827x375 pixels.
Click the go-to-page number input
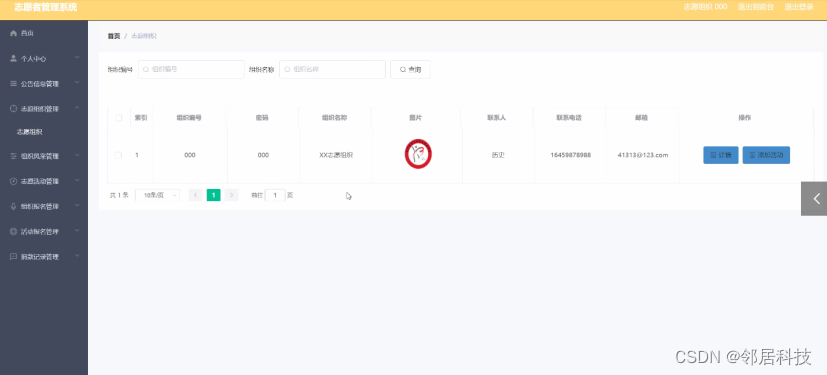[275, 195]
